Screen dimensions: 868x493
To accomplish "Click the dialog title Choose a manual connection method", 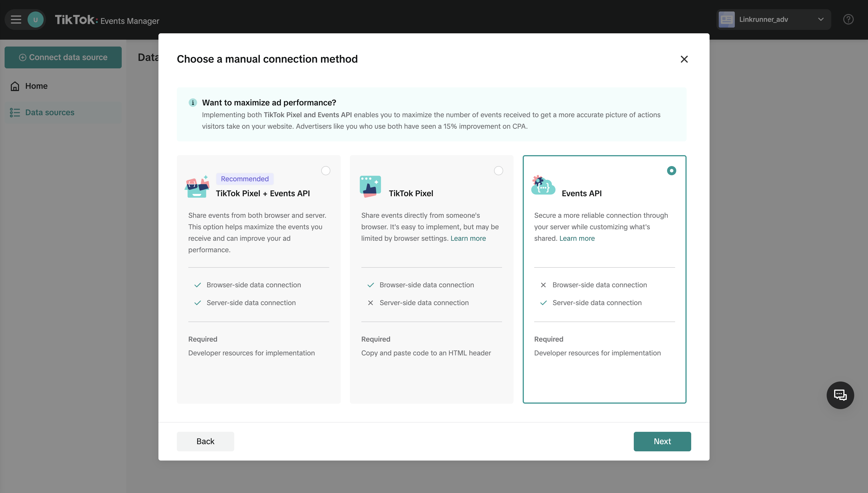I will point(267,59).
